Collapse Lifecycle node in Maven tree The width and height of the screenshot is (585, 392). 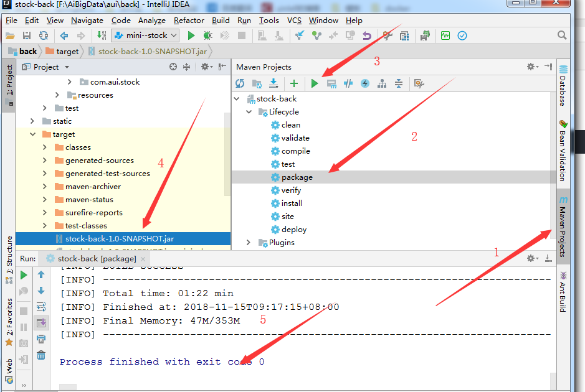pos(249,112)
